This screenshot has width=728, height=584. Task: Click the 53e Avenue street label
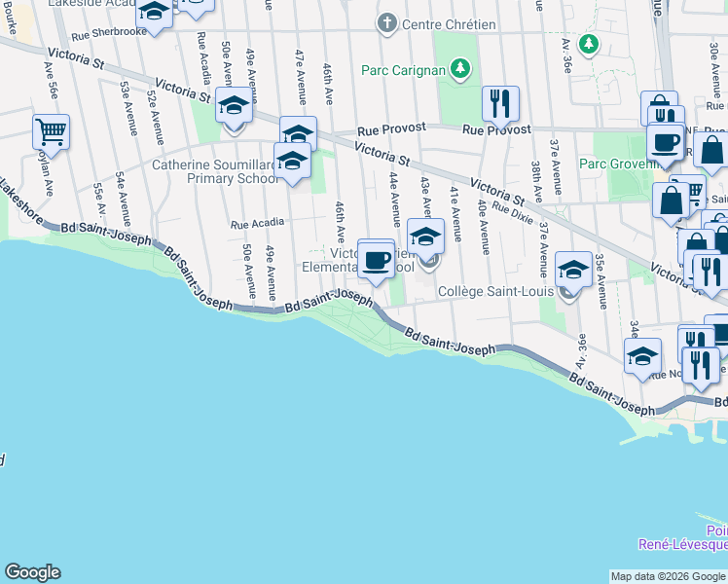[x=129, y=109]
